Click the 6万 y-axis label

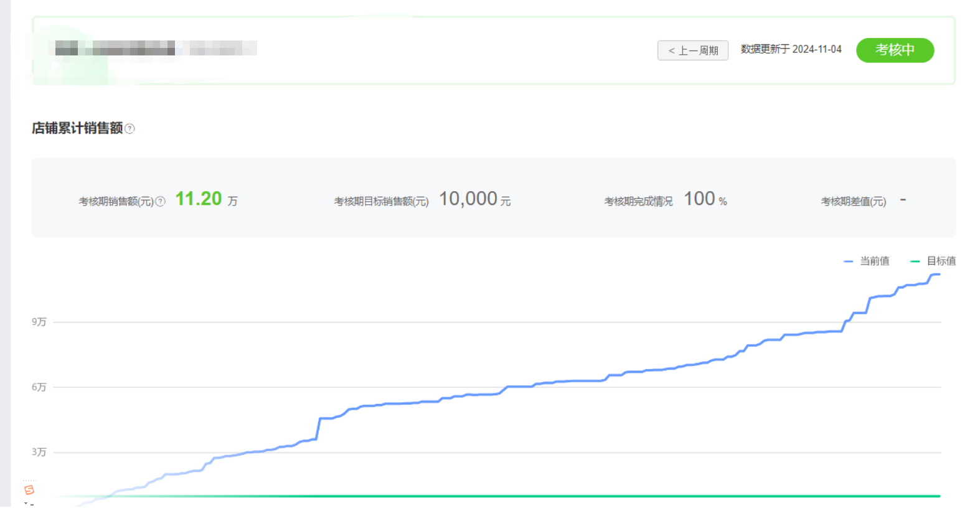click(x=39, y=387)
